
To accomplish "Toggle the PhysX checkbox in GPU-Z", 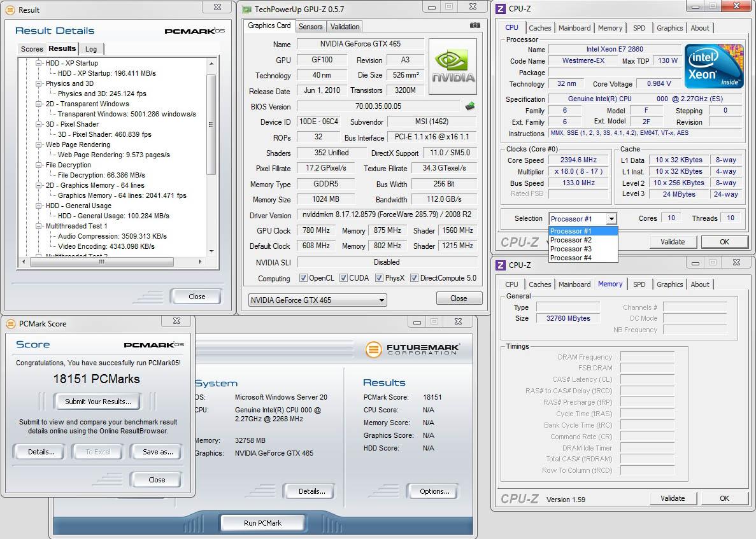I will pyautogui.click(x=379, y=278).
